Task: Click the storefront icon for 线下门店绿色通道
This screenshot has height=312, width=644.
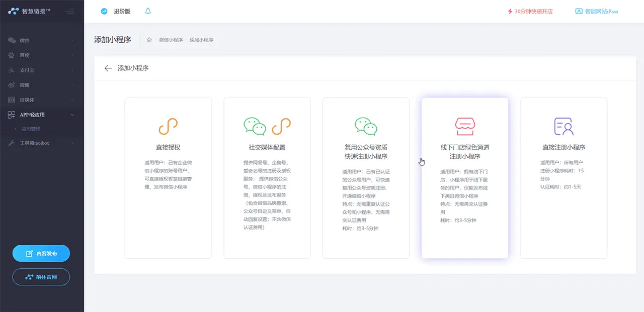Action: click(464, 127)
